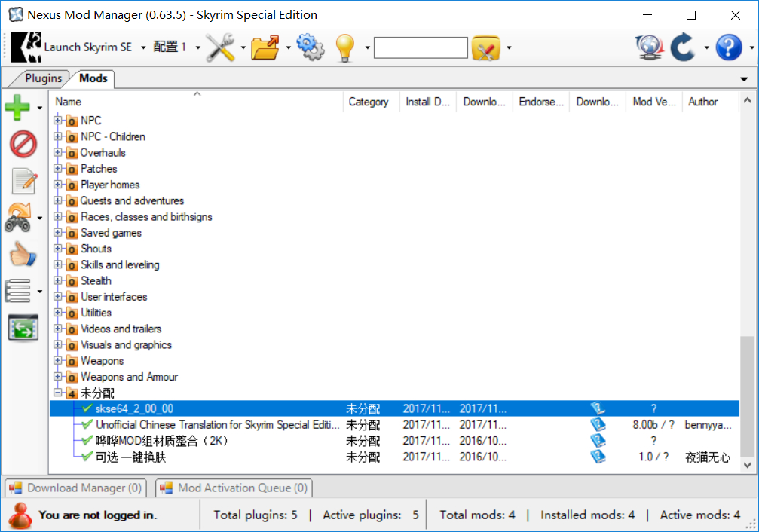Click the download icon in Unofficial Chinese row

click(x=598, y=424)
